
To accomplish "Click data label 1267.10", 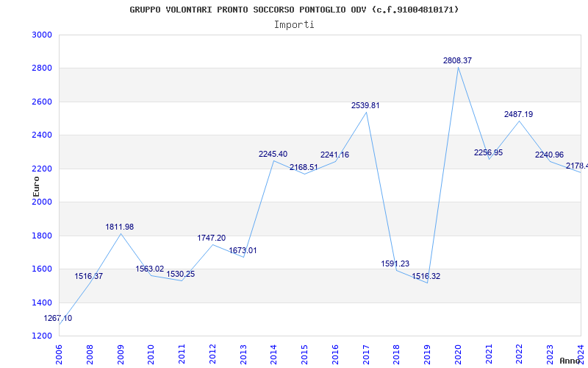I will (58, 319).
